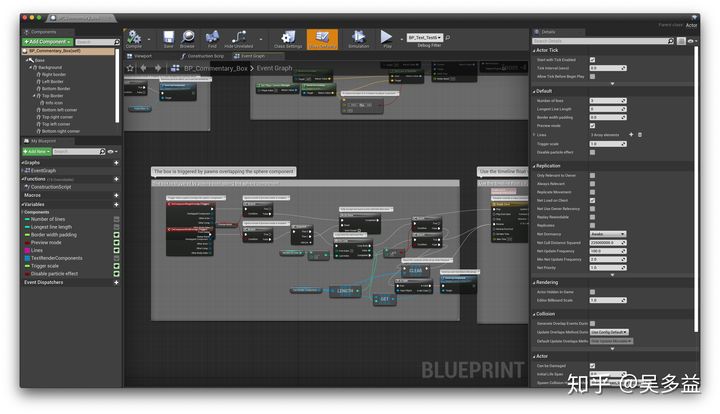The width and height of the screenshot is (720, 414).
Task: Add a new variable with Variables plus icon
Action: [116, 205]
